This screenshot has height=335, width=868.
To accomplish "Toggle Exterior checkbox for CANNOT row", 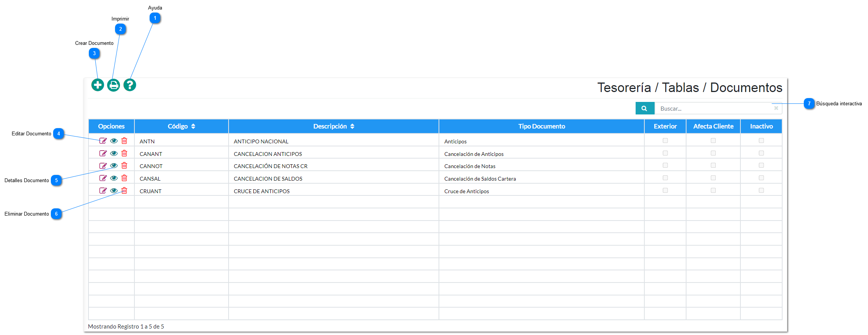I will pos(665,165).
